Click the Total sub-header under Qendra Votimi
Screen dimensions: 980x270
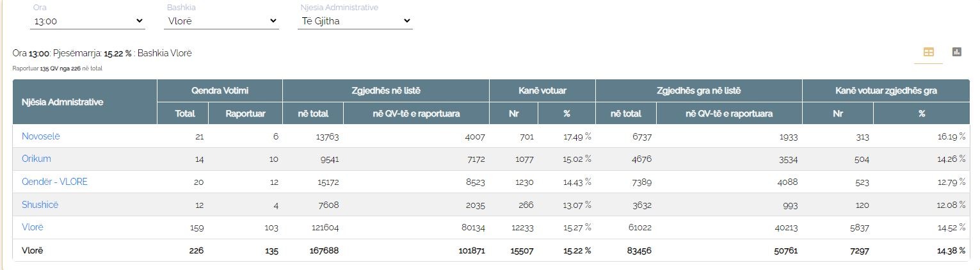click(185, 113)
